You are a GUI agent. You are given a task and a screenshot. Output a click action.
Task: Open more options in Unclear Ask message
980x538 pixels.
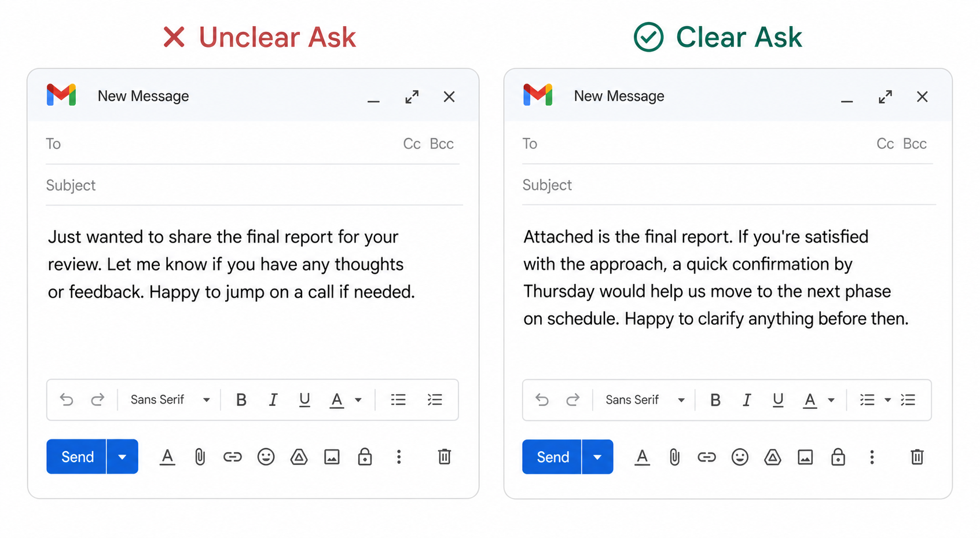click(x=399, y=457)
